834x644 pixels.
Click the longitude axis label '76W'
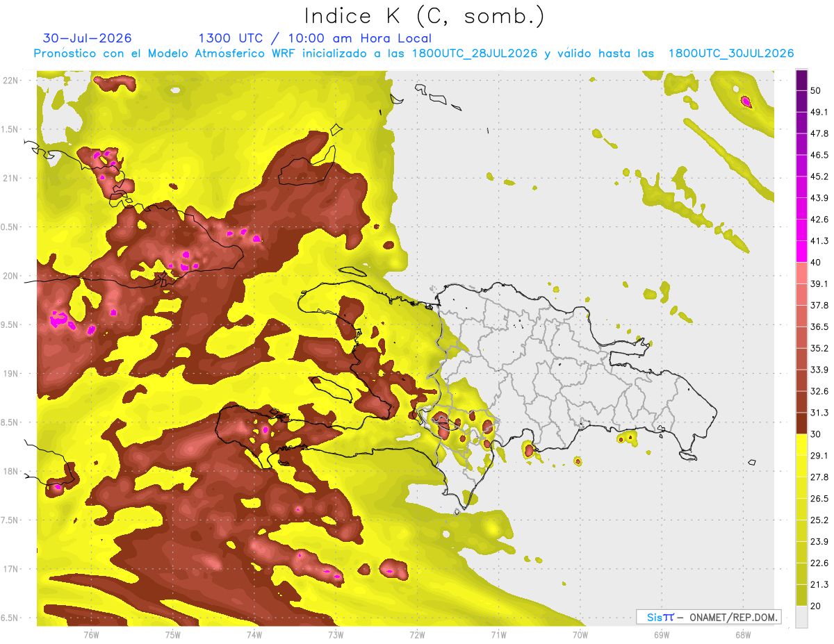[91, 634]
